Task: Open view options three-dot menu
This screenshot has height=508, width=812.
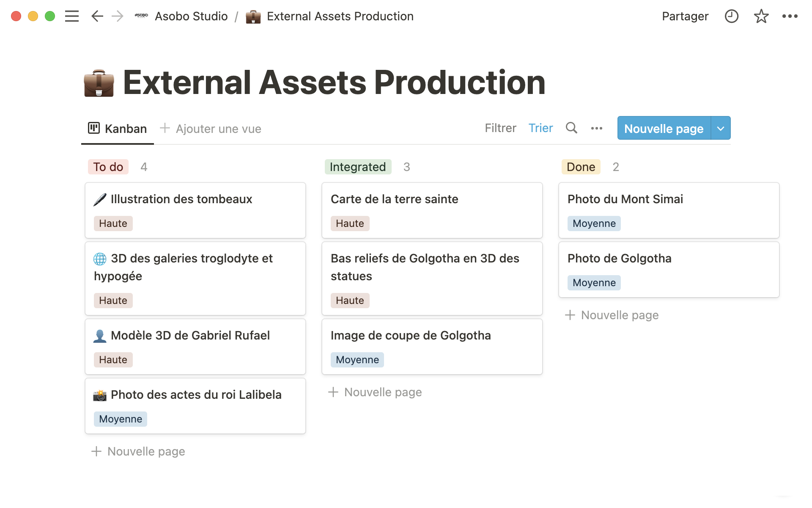Action: coord(596,128)
